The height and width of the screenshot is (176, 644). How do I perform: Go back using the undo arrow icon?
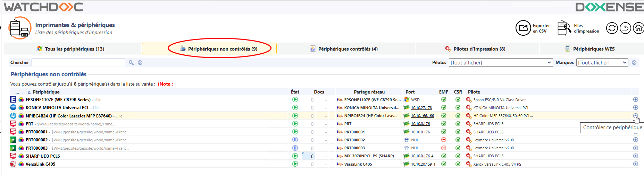(625, 28)
